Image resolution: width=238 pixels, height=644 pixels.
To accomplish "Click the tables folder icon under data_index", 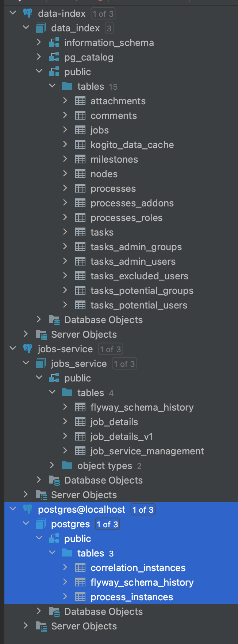I will pos(67,86).
